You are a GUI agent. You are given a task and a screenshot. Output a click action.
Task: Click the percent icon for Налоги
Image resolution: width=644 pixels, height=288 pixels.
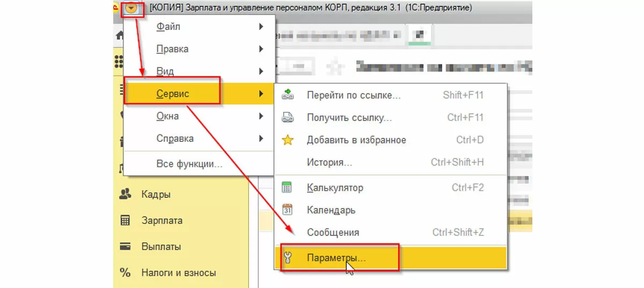[x=125, y=273]
